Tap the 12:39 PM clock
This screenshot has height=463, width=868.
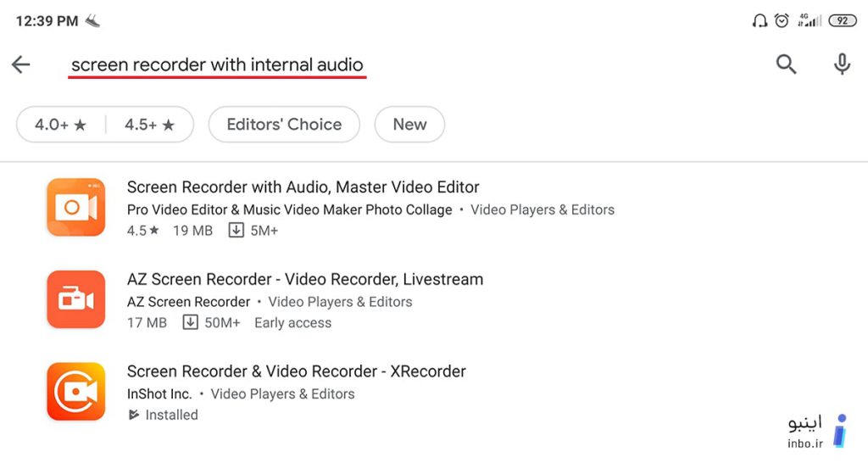(x=47, y=21)
